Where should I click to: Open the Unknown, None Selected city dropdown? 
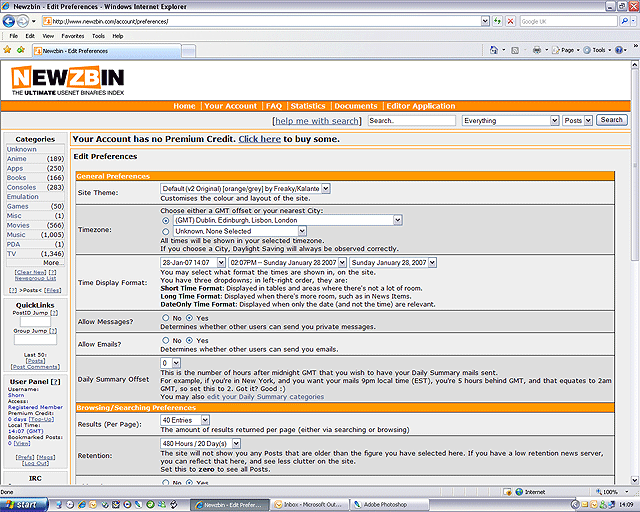[240, 231]
